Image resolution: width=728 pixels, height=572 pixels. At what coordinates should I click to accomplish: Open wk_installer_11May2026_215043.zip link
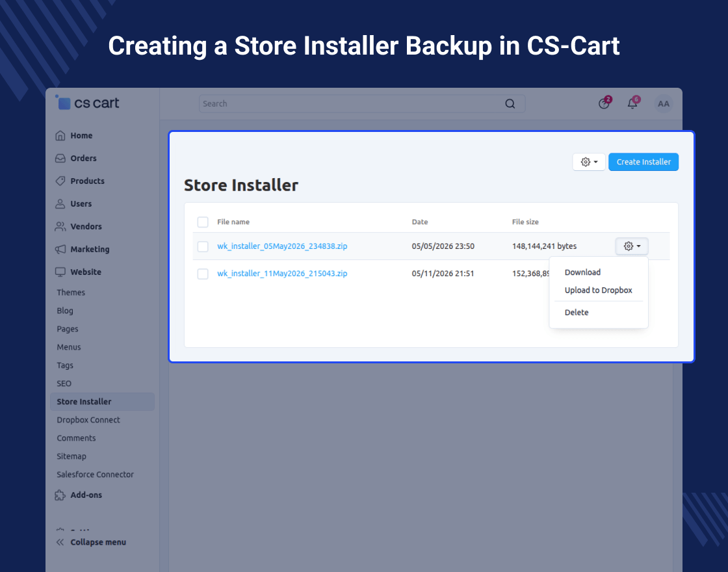(x=282, y=274)
